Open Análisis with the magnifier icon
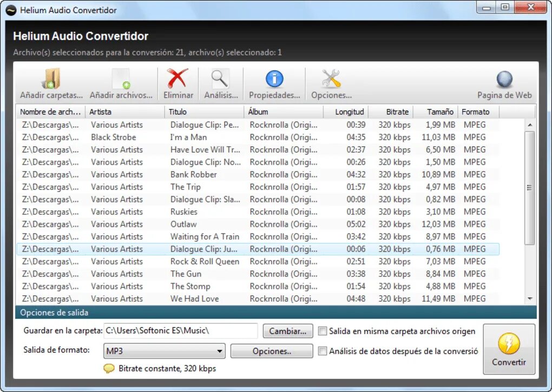This screenshot has height=392, width=552. point(220,79)
